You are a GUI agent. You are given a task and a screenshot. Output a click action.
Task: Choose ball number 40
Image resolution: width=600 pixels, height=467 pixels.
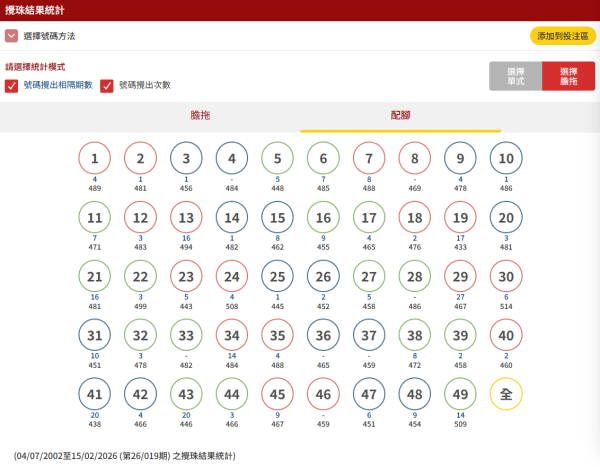[x=506, y=335]
